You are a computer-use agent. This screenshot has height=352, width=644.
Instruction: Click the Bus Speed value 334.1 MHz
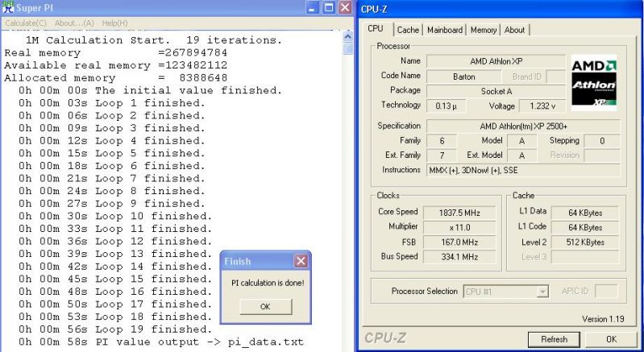click(x=459, y=257)
